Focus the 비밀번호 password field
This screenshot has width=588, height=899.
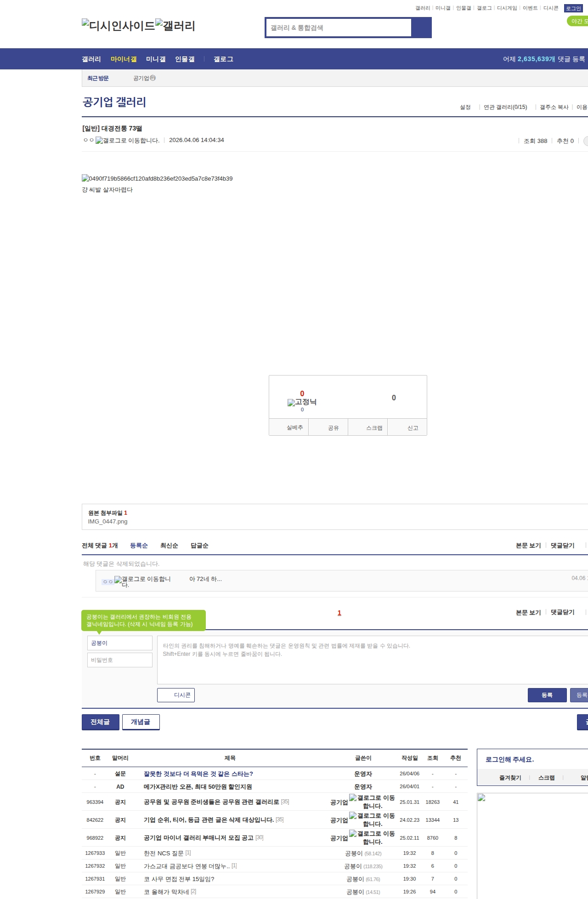(x=119, y=660)
